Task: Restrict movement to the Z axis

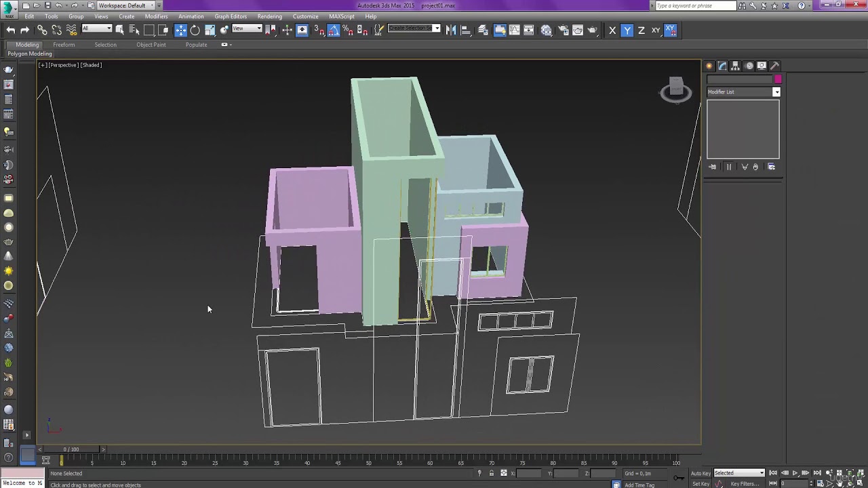Action: tap(641, 30)
